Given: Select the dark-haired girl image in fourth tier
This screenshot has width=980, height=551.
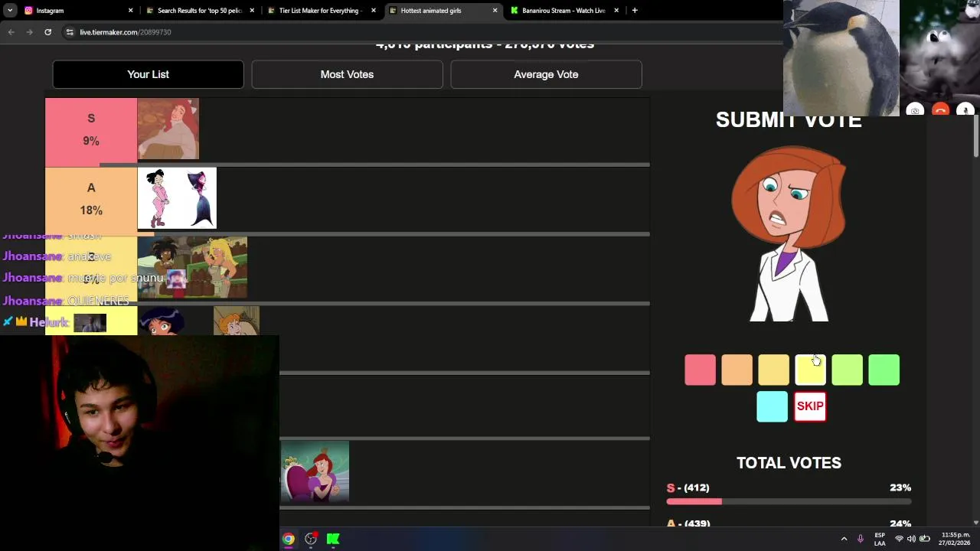Looking at the screenshot, I should 161,321.
